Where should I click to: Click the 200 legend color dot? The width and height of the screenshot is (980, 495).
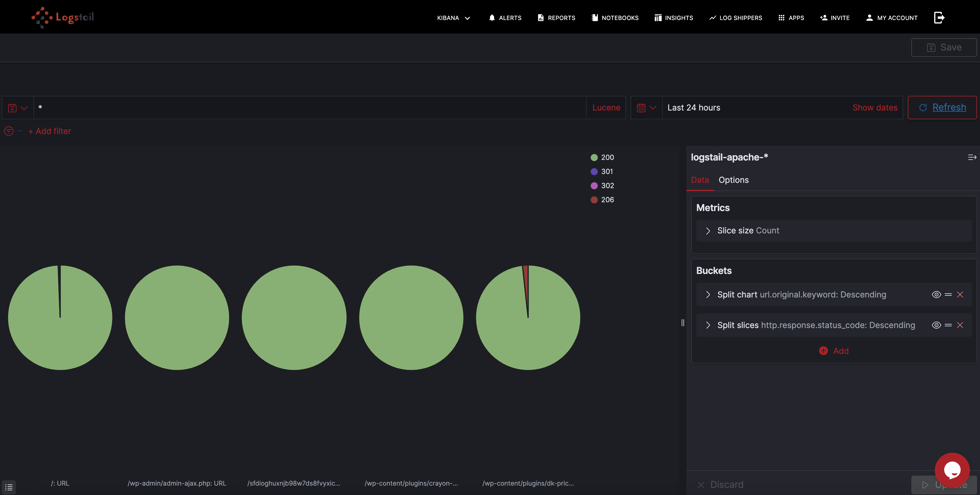(x=594, y=158)
